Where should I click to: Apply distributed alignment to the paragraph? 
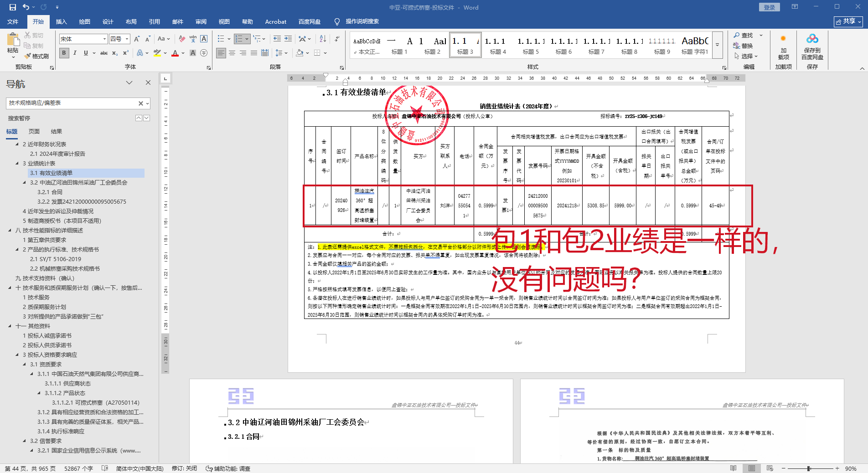pos(265,53)
